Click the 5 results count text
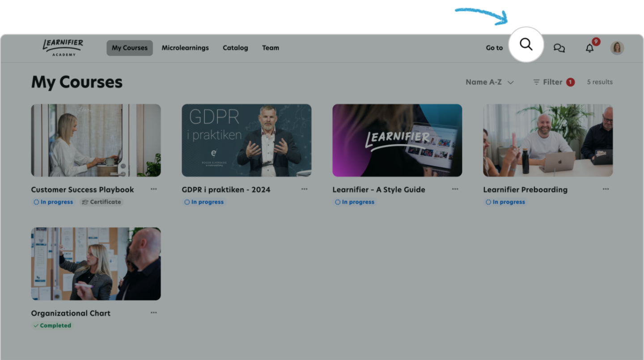Screen dimensions: 644x360 click(600, 82)
